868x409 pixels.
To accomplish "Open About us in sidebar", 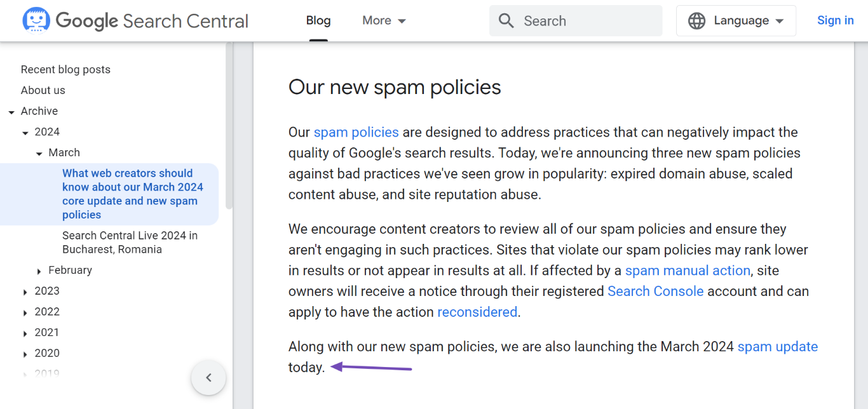I will pyautogui.click(x=43, y=90).
